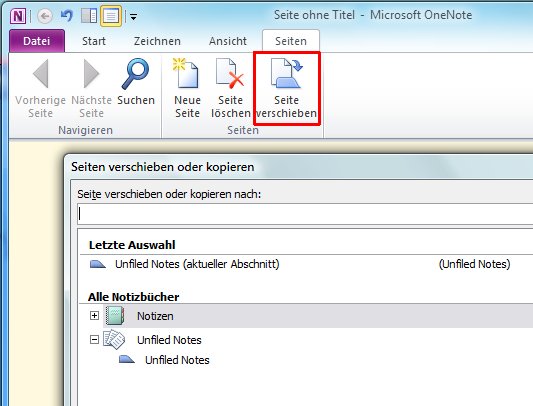533x406 pixels.
Task: Switch to the Start ribbon tab
Action: [x=94, y=41]
